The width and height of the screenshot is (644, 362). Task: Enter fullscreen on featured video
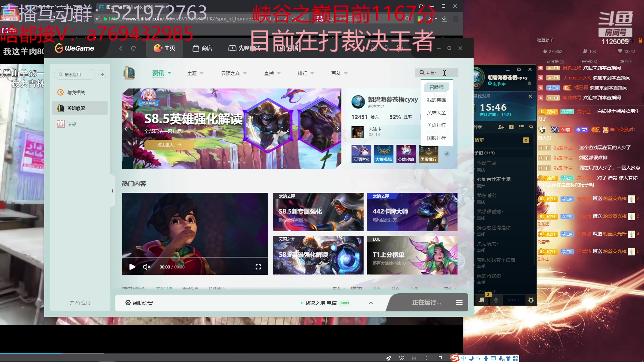click(x=258, y=267)
